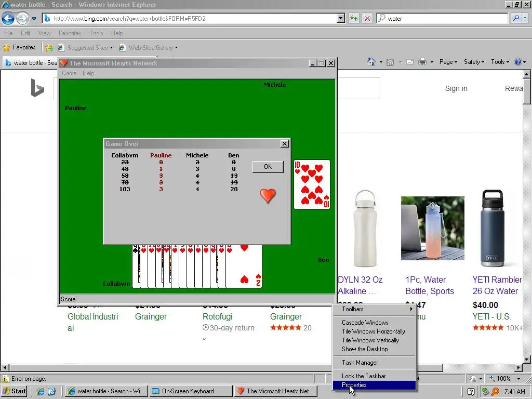Switch to Microsoft Hearts taskbar button
This screenshot has height=399, width=532.
(275, 391)
